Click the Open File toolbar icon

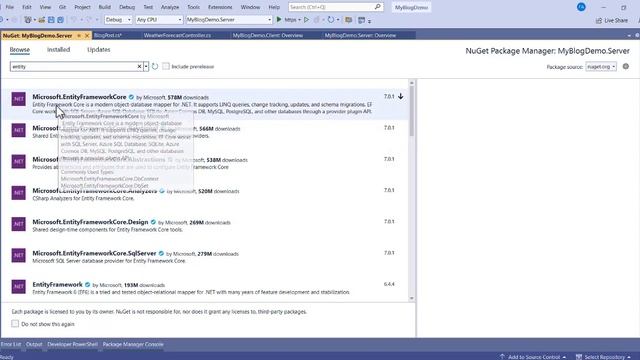(42, 20)
